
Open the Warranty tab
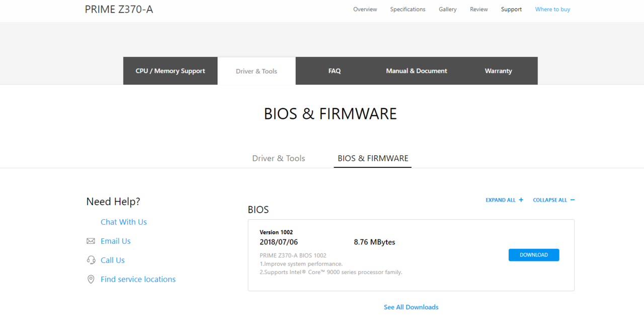[x=499, y=71]
